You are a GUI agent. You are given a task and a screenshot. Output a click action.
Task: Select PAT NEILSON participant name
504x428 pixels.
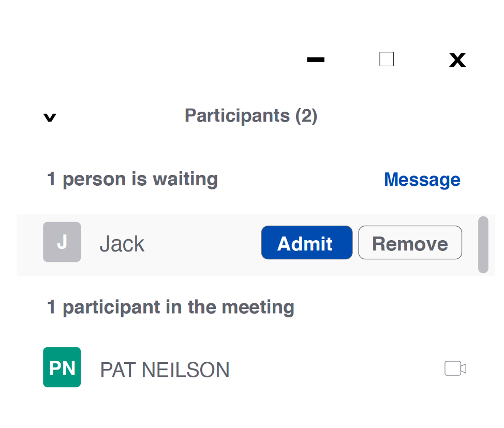[165, 370]
